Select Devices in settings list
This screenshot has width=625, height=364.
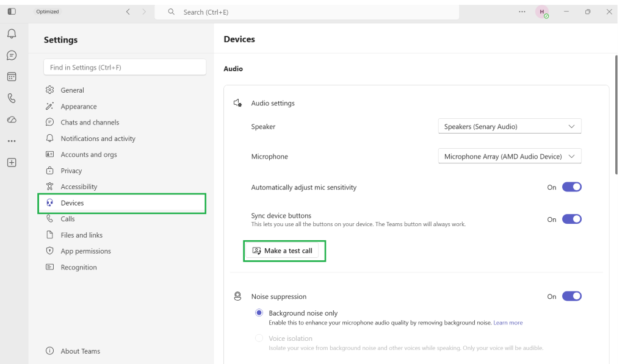pyautogui.click(x=121, y=203)
